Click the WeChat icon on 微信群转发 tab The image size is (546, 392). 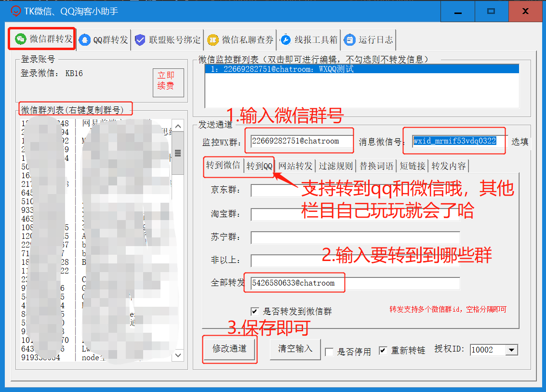21,39
